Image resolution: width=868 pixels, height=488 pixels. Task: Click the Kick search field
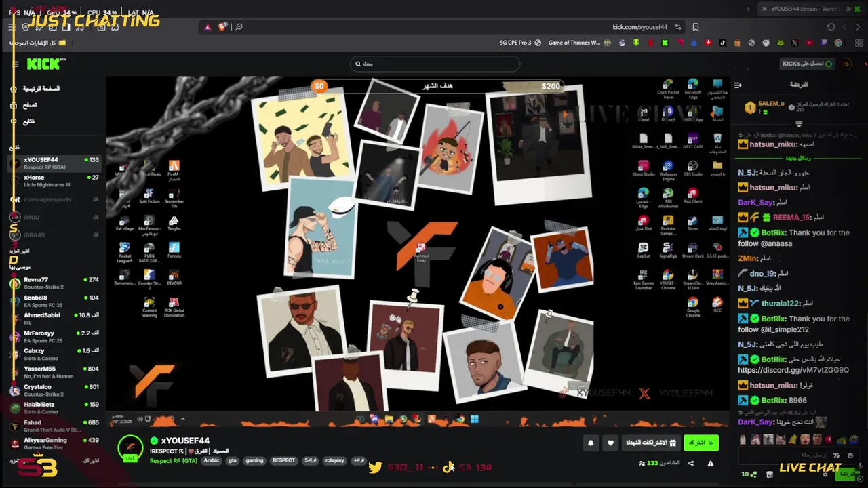click(x=435, y=64)
